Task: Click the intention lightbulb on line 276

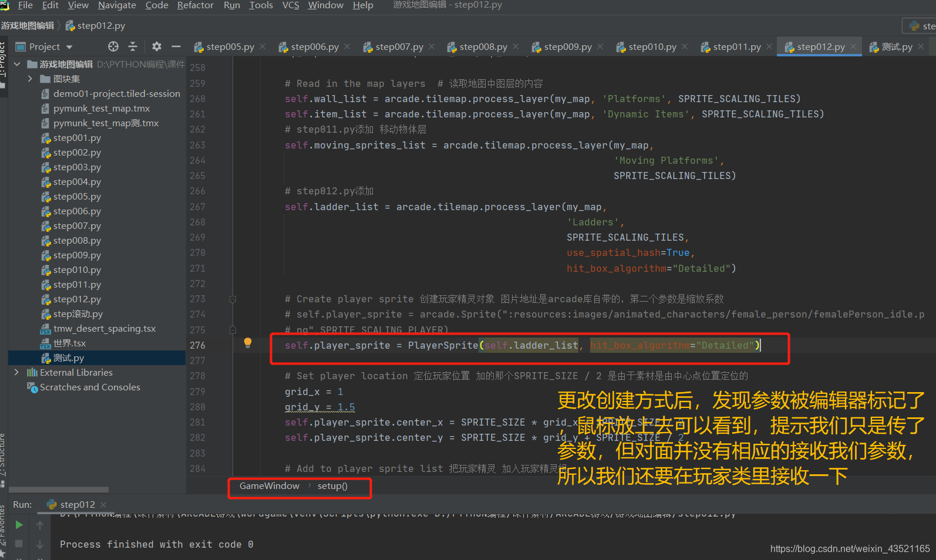Action: point(248,343)
